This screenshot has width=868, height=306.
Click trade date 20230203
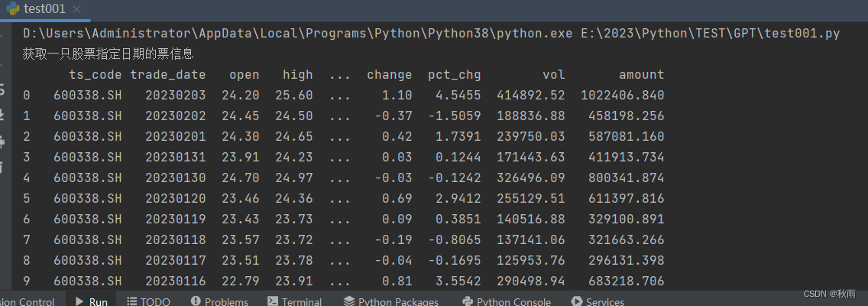click(x=176, y=96)
